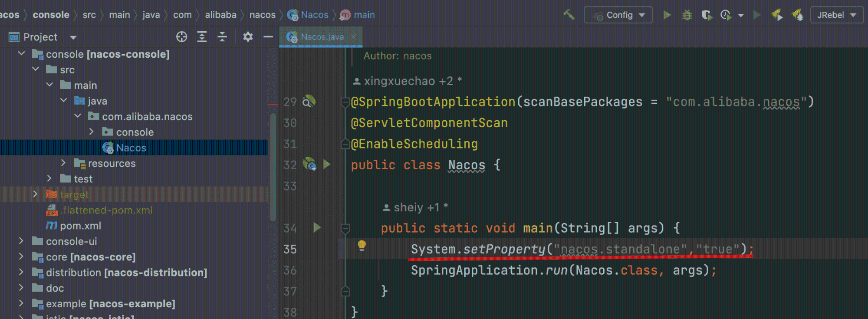Click the Expand All icon in Project panel

point(202,37)
